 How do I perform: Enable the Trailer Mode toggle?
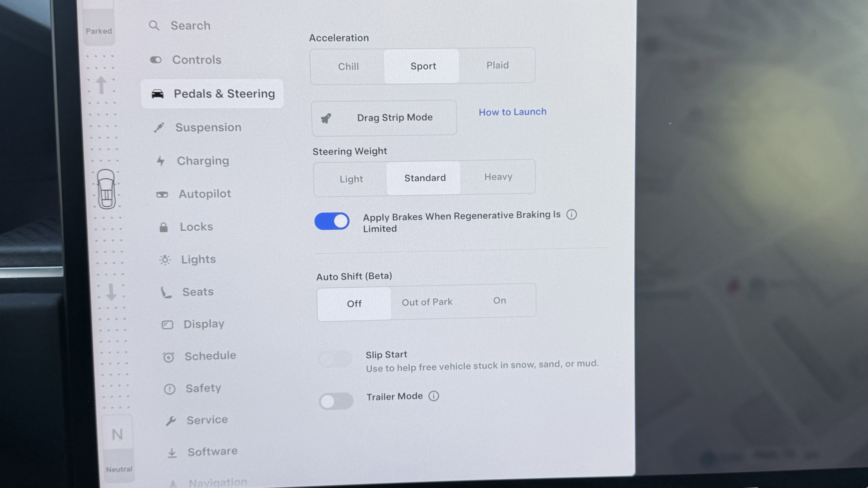(x=336, y=401)
